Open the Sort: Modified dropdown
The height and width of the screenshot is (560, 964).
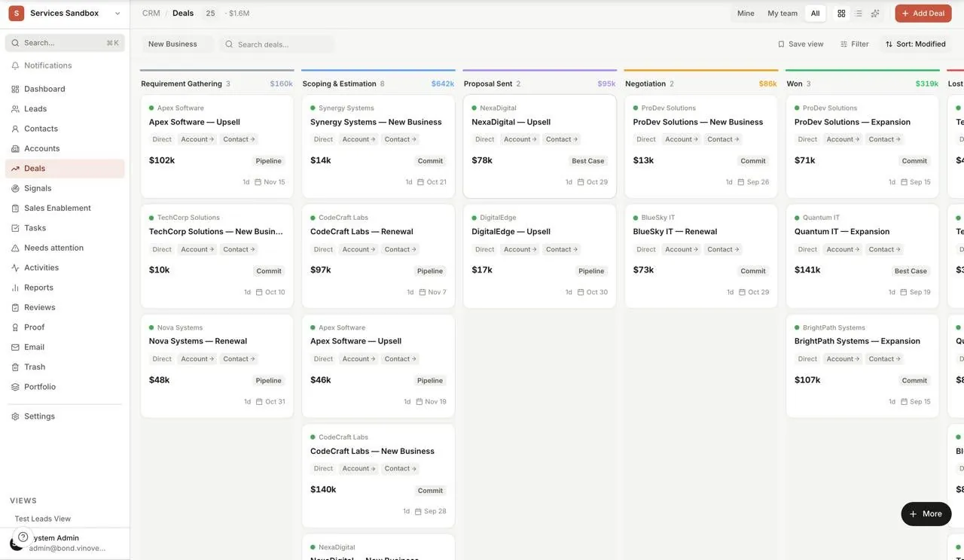pyautogui.click(x=915, y=44)
